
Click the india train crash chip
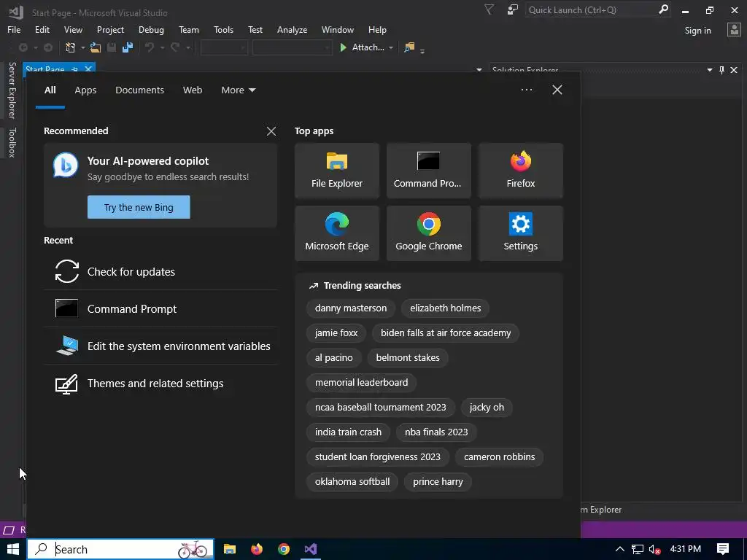348,432
